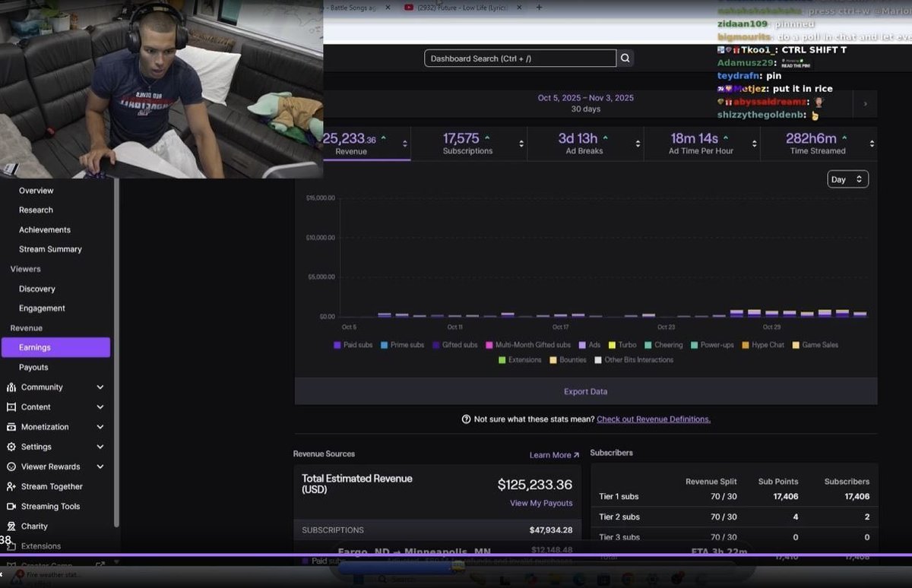Close the Battle Songs browser tab

(388, 8)
